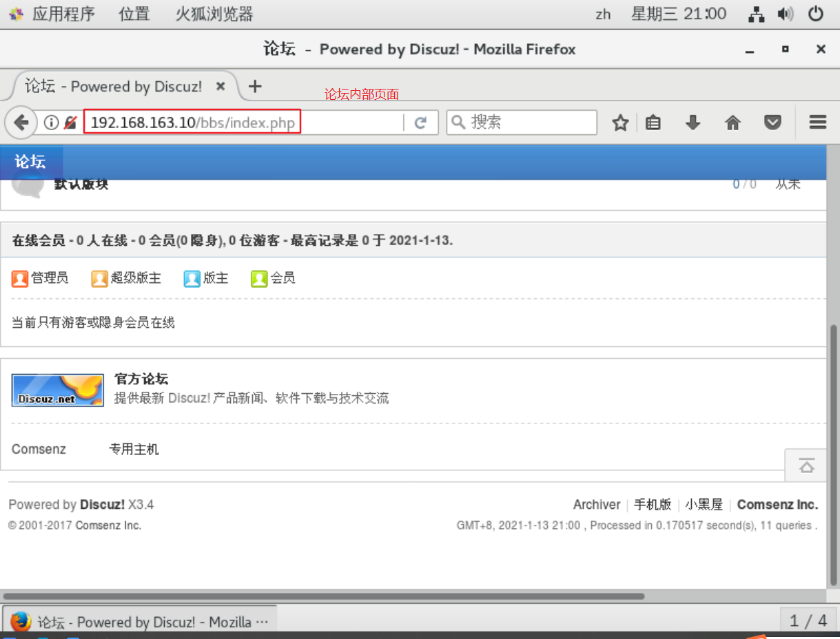The image size is (840, 639).
Task: Click the 版主 blue user icon
Action: (192, 278)
